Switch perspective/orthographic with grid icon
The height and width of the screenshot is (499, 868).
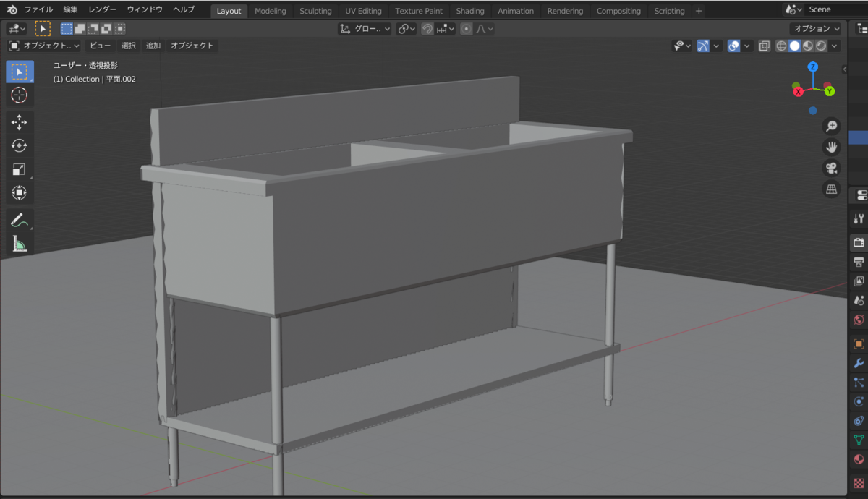(x=832, y=189)
